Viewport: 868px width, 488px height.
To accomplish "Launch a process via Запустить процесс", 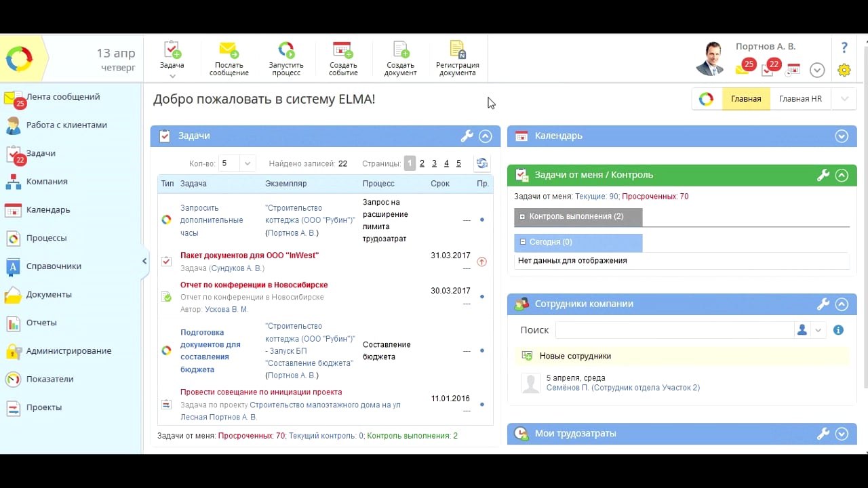I will pyautogui.click(x=285, y=58).
